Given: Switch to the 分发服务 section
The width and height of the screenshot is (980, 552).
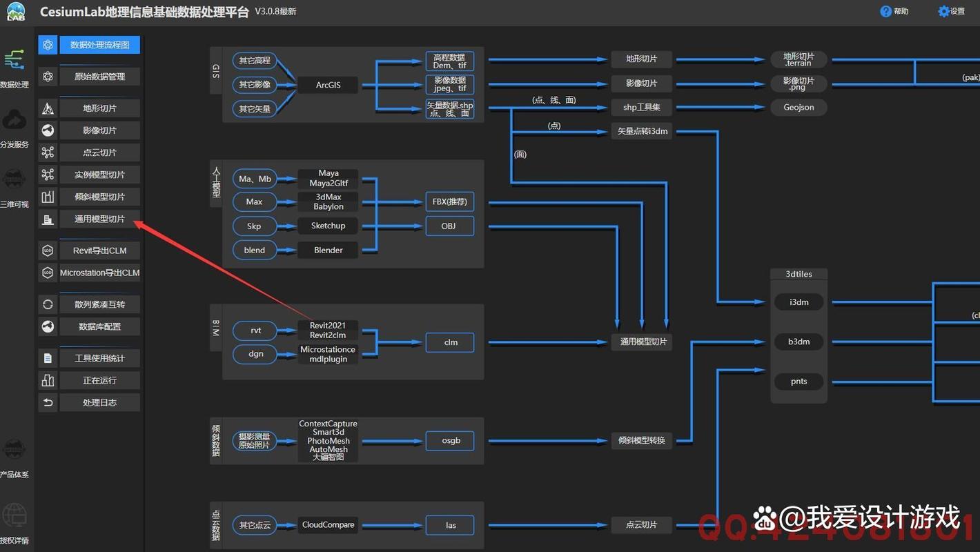Looking at the screenshot, I should (x=15, y=127).
